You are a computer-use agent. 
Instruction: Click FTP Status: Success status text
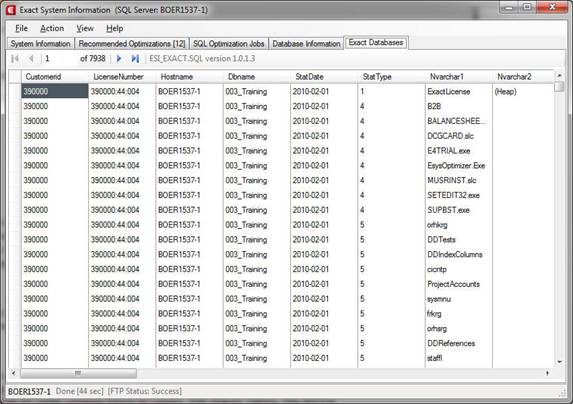[x=144, y=391]
